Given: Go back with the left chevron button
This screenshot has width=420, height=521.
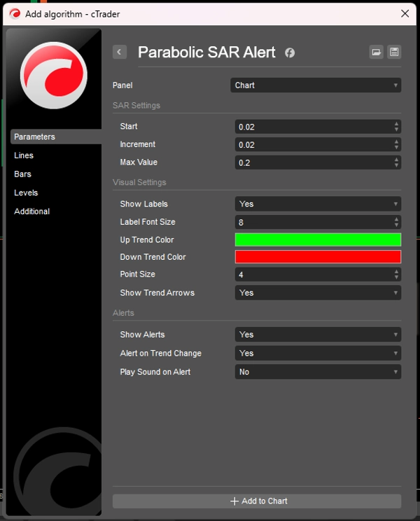Looking at the screenshot, I should pyautogui.click(x=120, y=52).
